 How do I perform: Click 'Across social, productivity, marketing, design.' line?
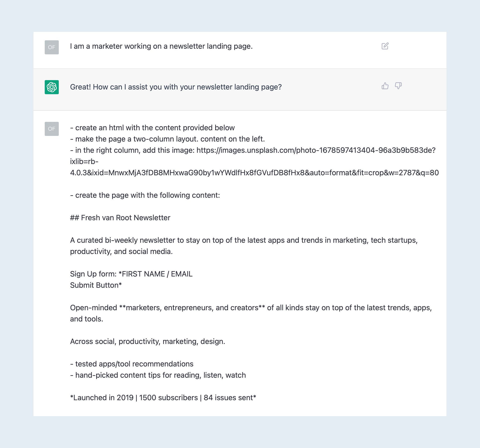click(148, 341)
